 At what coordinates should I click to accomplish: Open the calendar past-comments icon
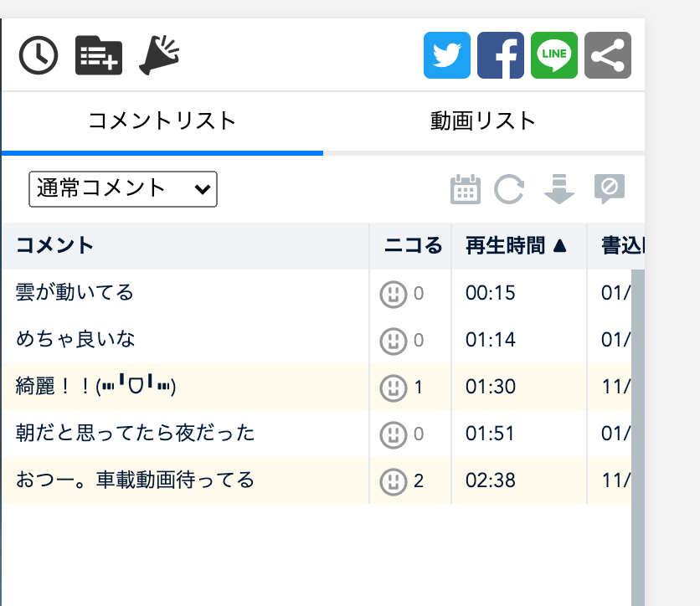tap(466, 189)
